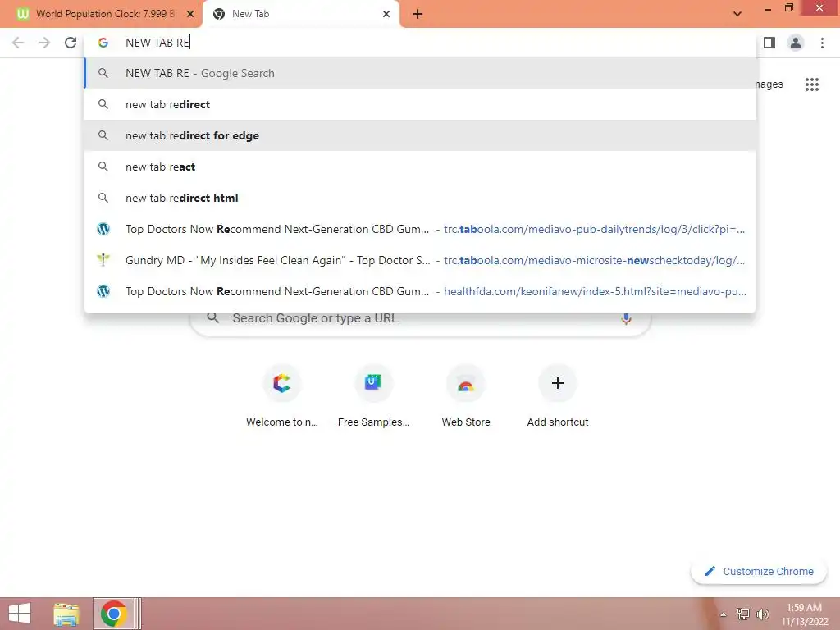The height and width of the screenshot is (630, 840).
Task: Click the WordPress icon of the taboola CBD suggestion
Action: click(x=103, y=230)
